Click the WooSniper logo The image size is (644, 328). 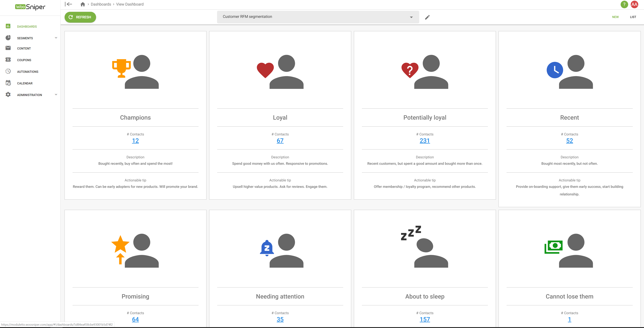pyautogui.click(x=30, y=7)
